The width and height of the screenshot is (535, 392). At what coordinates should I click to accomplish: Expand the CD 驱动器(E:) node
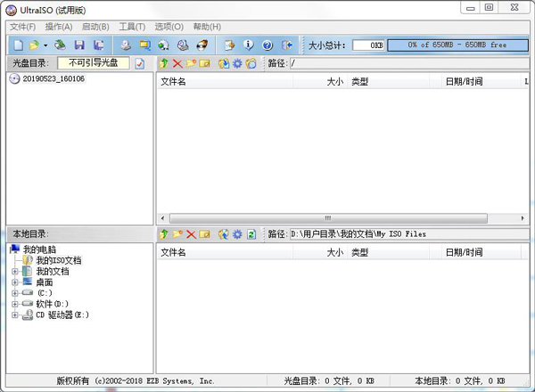pyautogui.click(x=14, y=314)
